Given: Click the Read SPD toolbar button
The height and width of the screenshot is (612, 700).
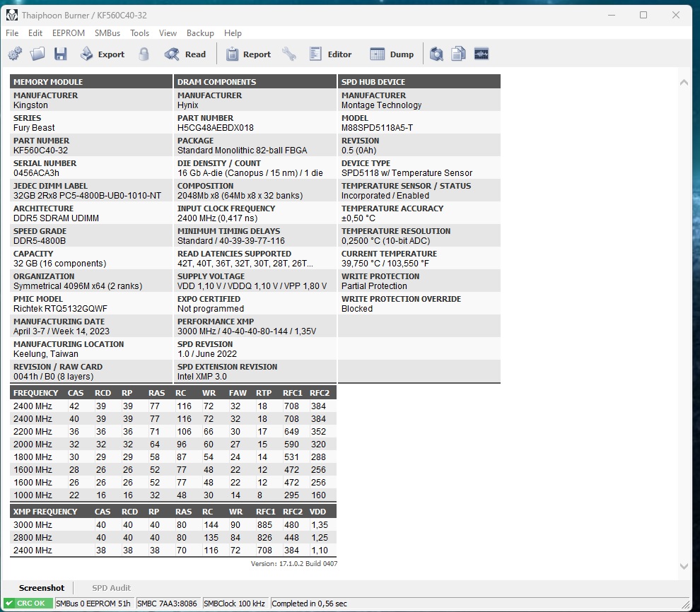Looking at the screenshot, I should (x=185, y=54).
